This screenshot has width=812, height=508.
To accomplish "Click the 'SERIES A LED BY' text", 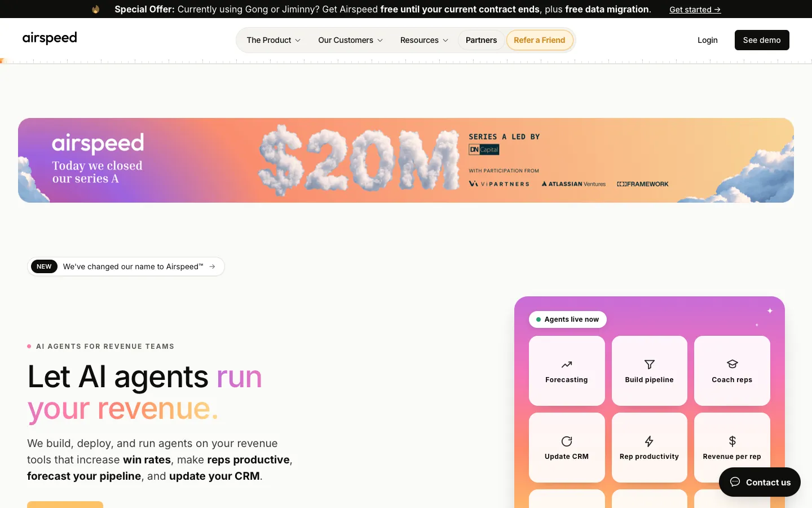I will tap(504, 137).
